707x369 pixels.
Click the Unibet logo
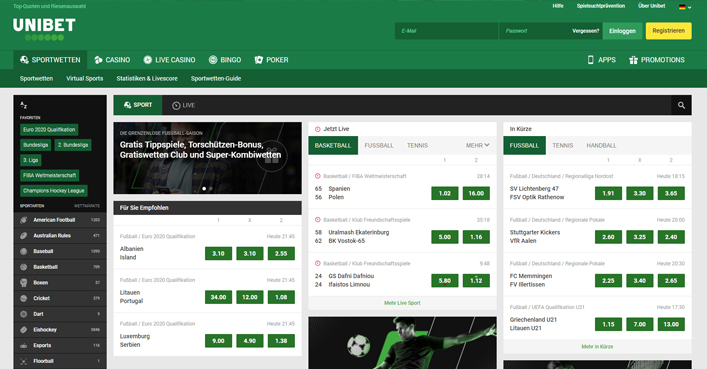coord(44,29)
